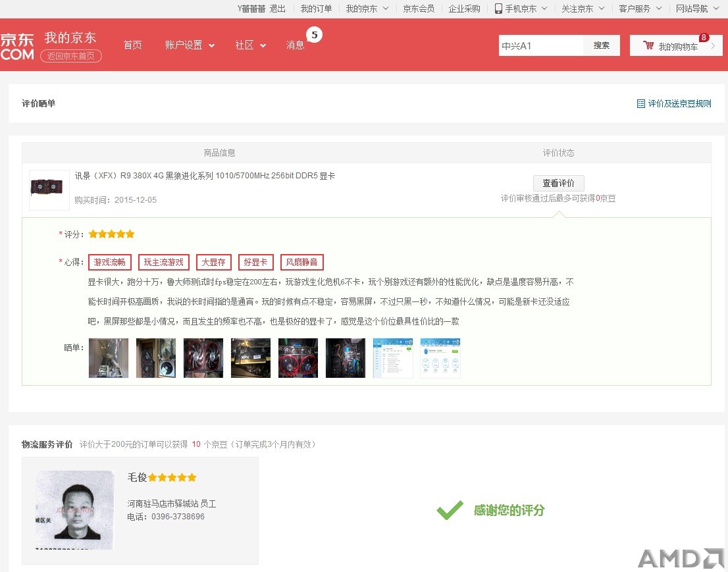This screenshot has height=572, width=728.
Task: Open the shopping cart icon
Action: (x=648, y=45)
